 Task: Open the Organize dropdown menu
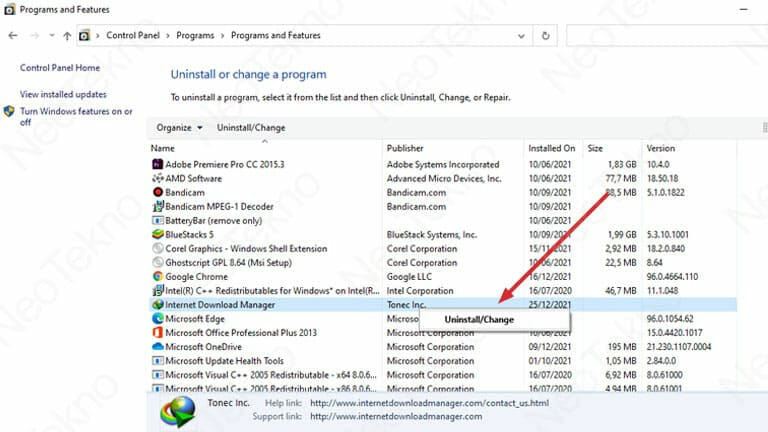point(180,128)
